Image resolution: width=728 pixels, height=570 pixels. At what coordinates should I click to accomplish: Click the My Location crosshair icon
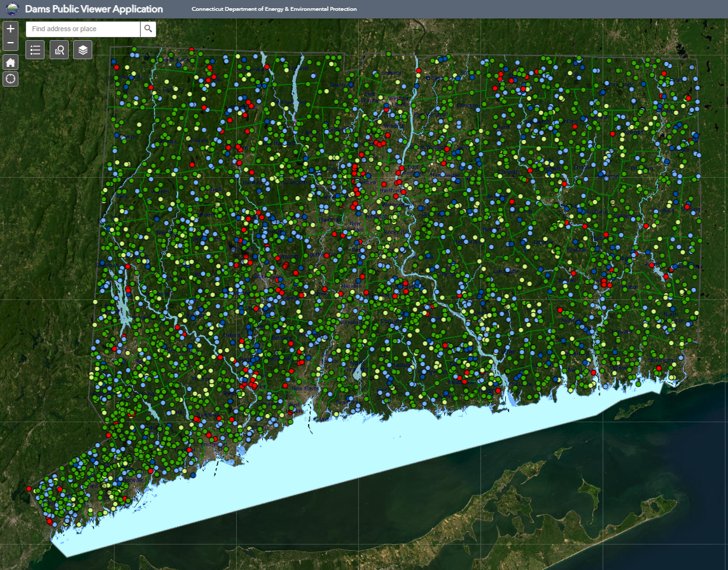tap(10, 79)
